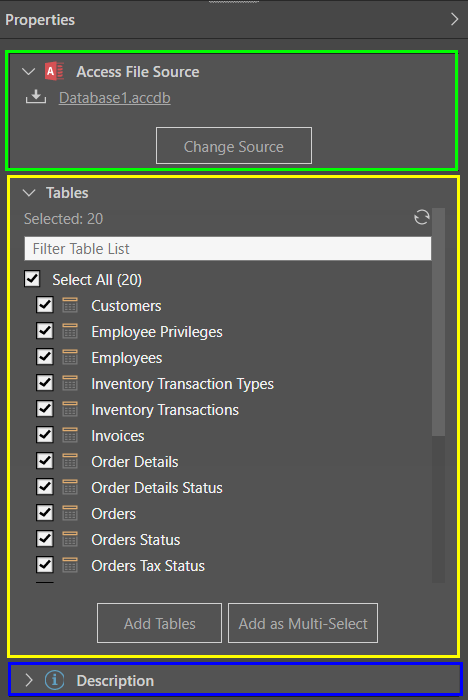Collapse the Tables section
The height and width of the screenshot is (700, 468).
pyautogui.click(x=29, y=193)
